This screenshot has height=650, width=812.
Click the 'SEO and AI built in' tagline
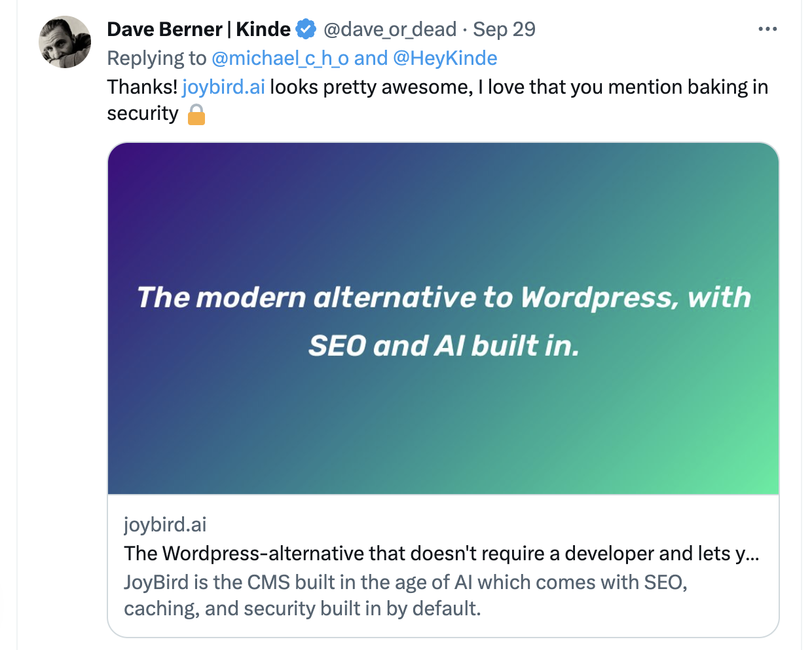(x=444, y=345)
